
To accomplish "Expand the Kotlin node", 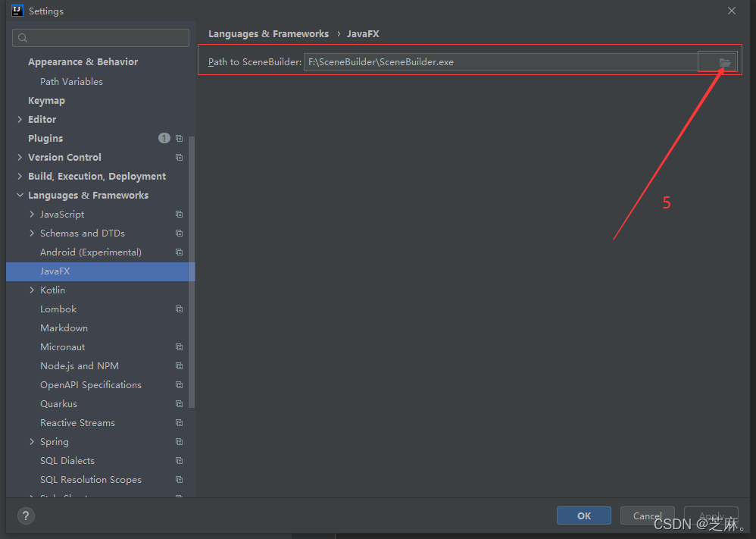I will coord(32,290).
